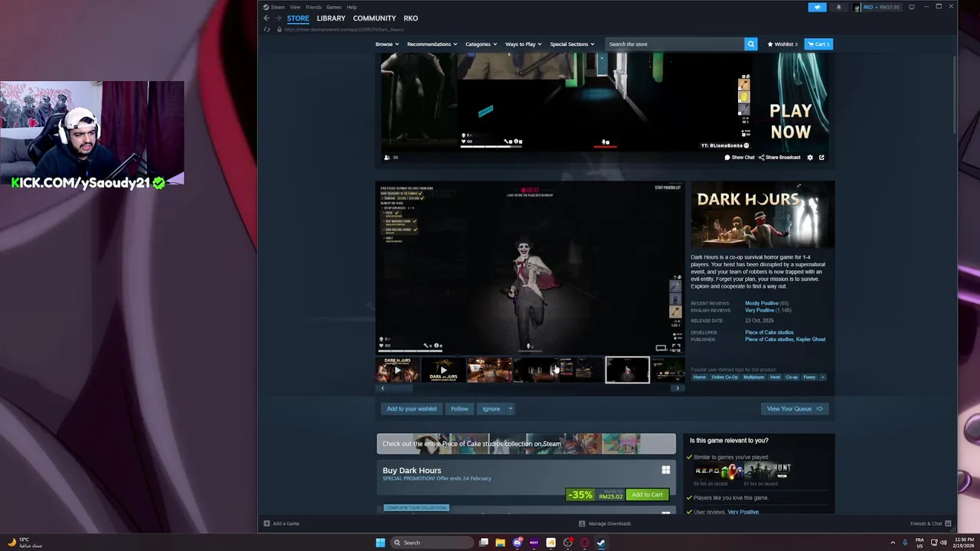
Task: Expand the Browse dropdown
Action: tap(387, 44)
